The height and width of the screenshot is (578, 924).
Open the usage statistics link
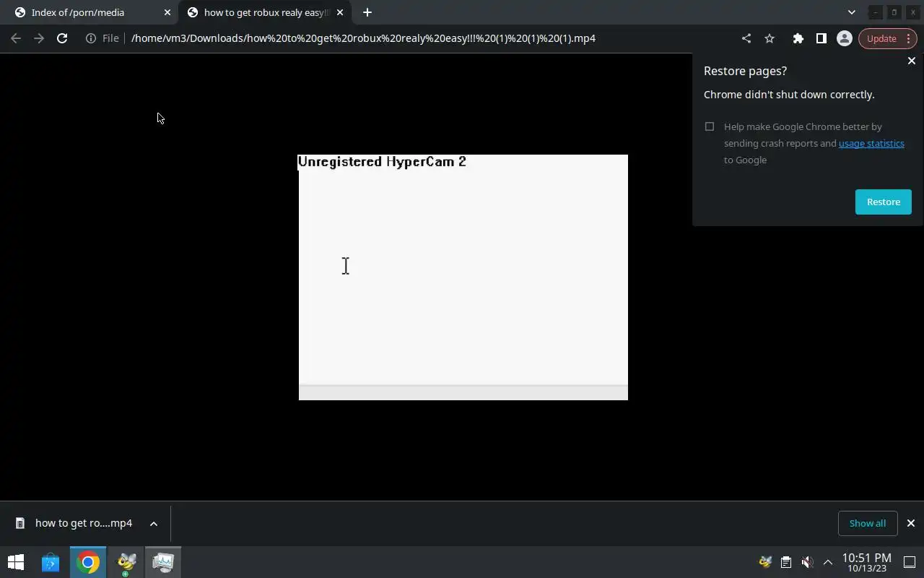(871, 143)
